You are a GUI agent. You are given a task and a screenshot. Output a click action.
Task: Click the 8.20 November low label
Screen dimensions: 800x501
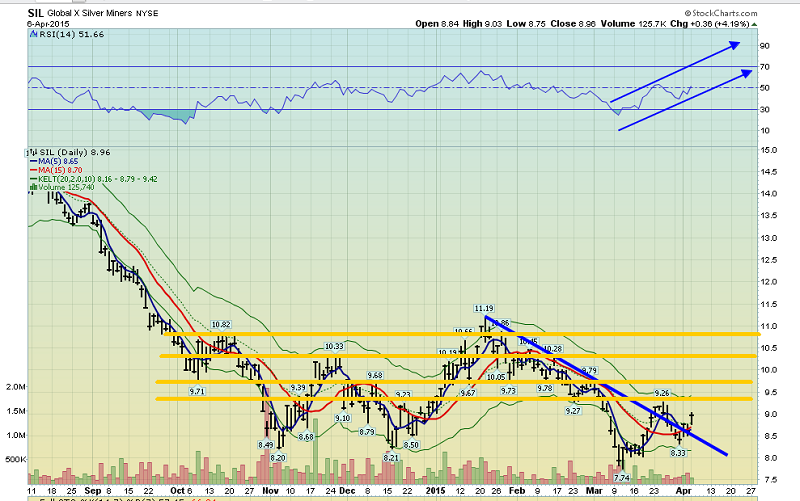click(x=277, y=457)
